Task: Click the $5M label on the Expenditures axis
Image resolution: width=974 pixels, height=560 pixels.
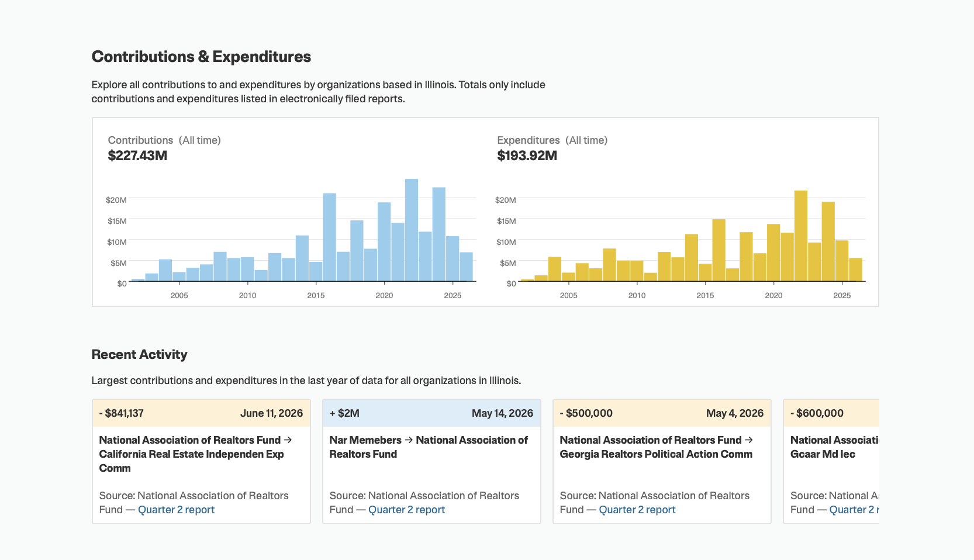Action: click(x=507, y=263)
